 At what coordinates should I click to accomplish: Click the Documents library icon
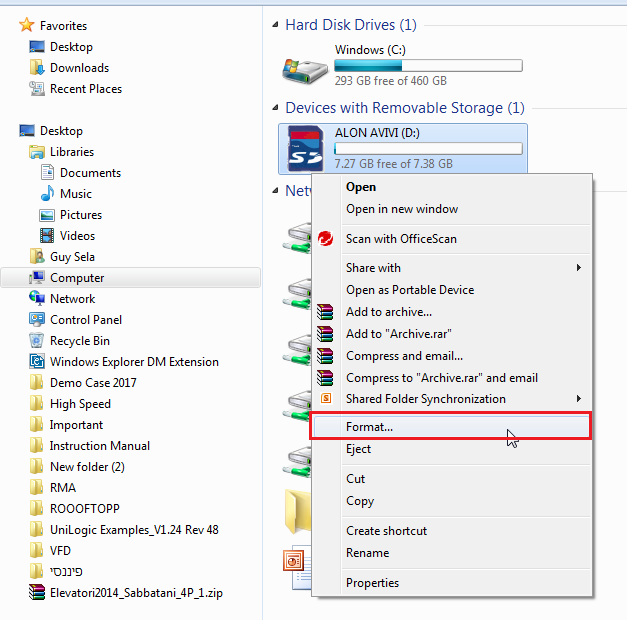47,172
